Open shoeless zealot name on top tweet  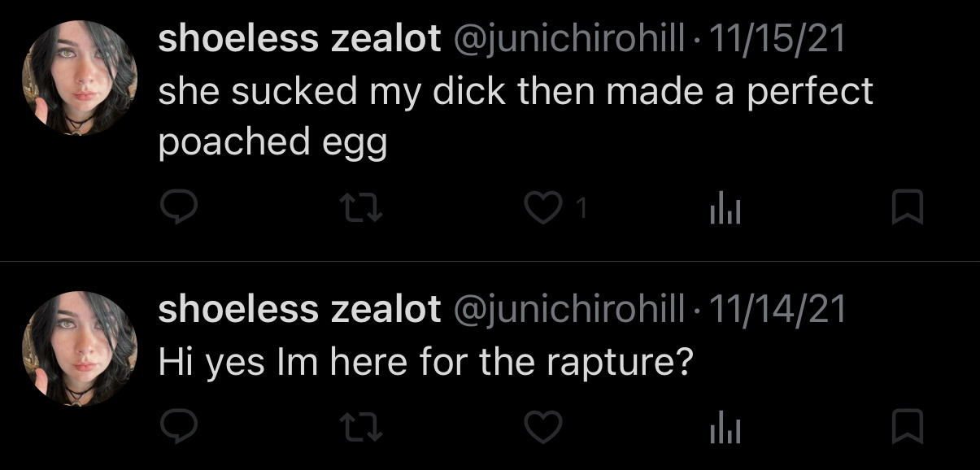pyautogui.click(x=299, y=41)
